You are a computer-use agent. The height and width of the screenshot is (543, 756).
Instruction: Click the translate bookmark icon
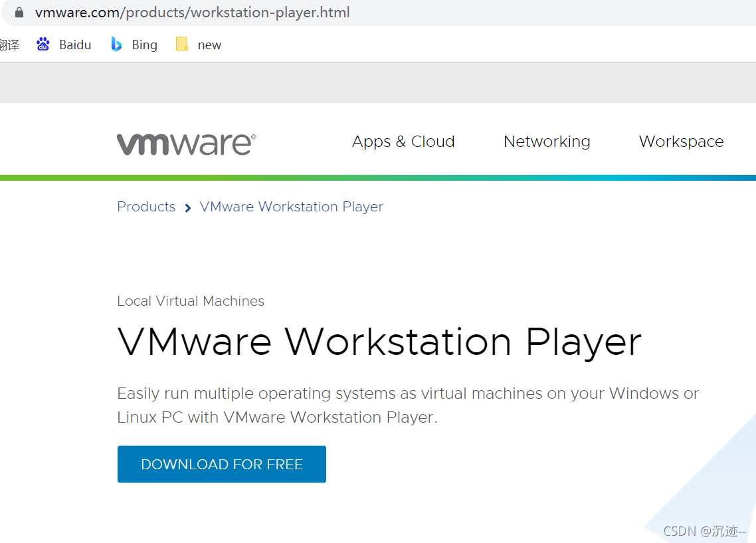[x=10, y=44]
